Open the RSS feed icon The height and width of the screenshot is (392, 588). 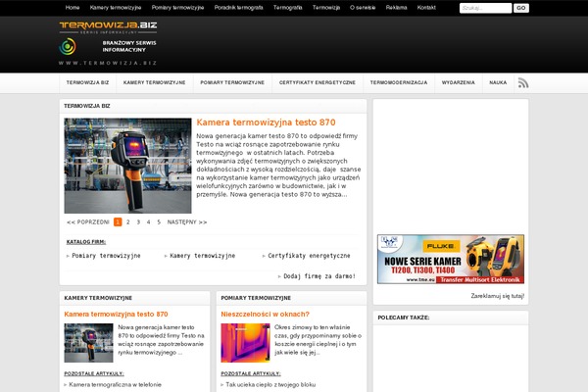tap(523, 83)
